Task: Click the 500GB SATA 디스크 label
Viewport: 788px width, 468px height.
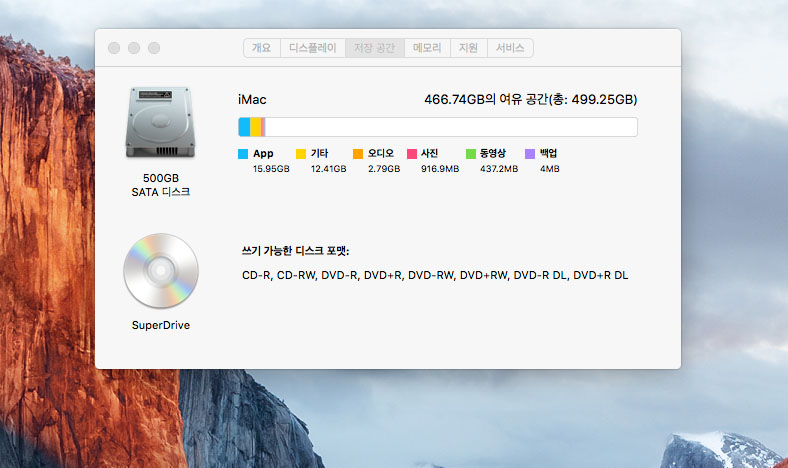Action: tap(160, 185)
